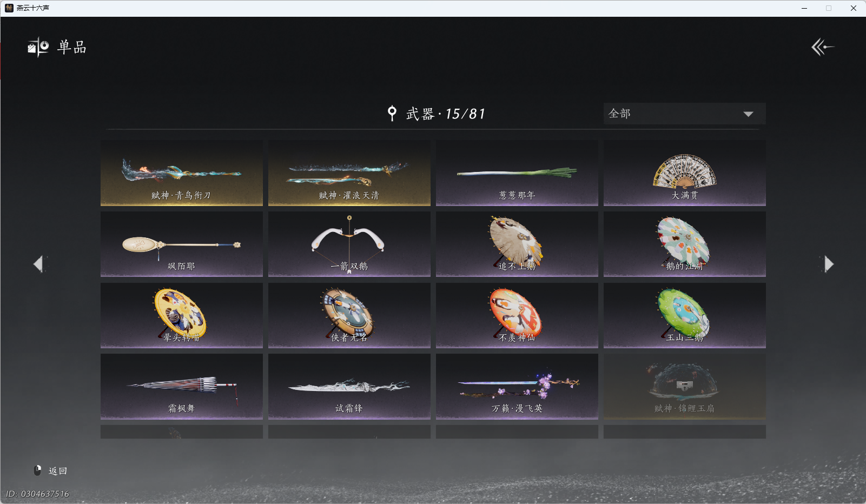This screenshot has width=866, height=504.
Task: Click the weapon pin icon beside 武器
Action: (392, 113)
